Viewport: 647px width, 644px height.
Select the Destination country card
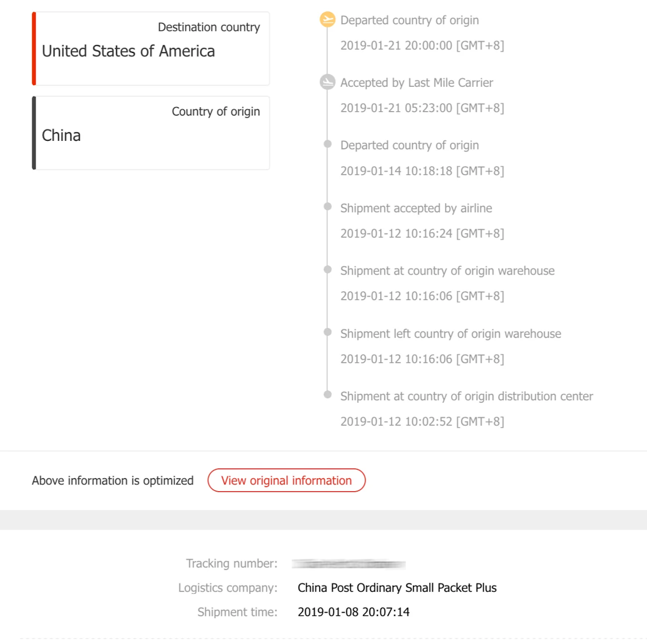coord(151,49)
